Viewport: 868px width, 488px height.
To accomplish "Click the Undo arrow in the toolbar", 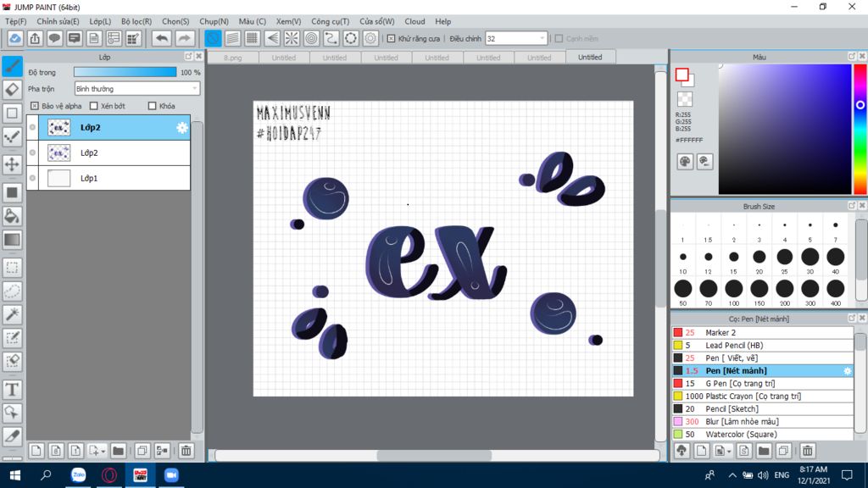I will coord(162,38).
